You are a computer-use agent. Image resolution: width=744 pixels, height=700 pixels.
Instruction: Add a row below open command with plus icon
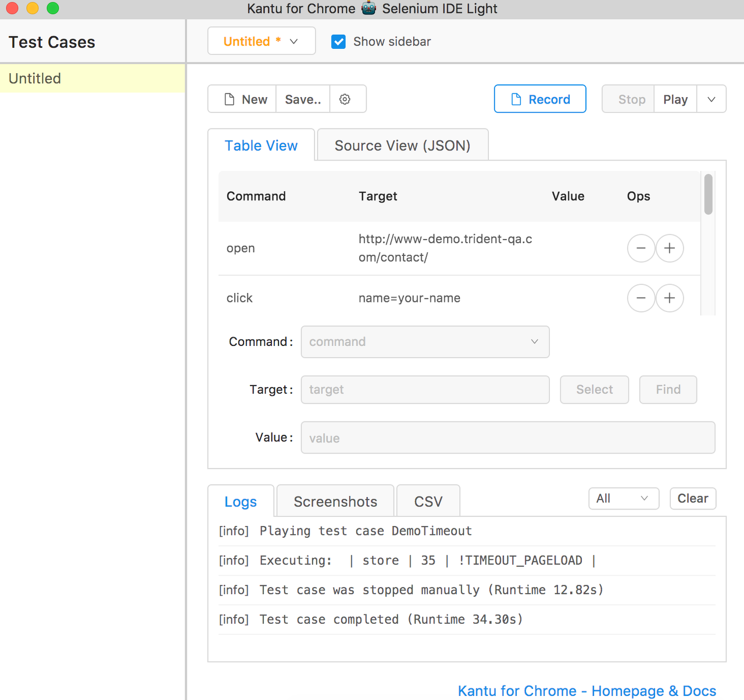(670, 248)
